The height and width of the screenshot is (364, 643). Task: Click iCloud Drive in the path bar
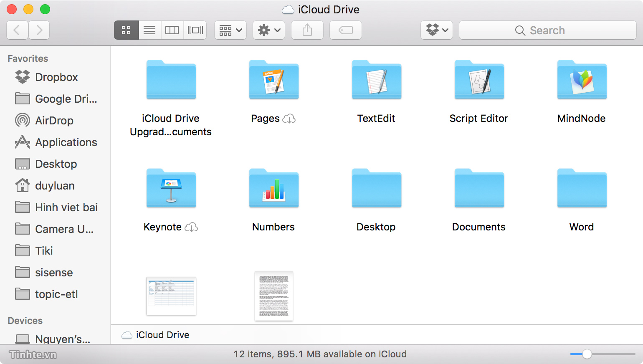155,335
